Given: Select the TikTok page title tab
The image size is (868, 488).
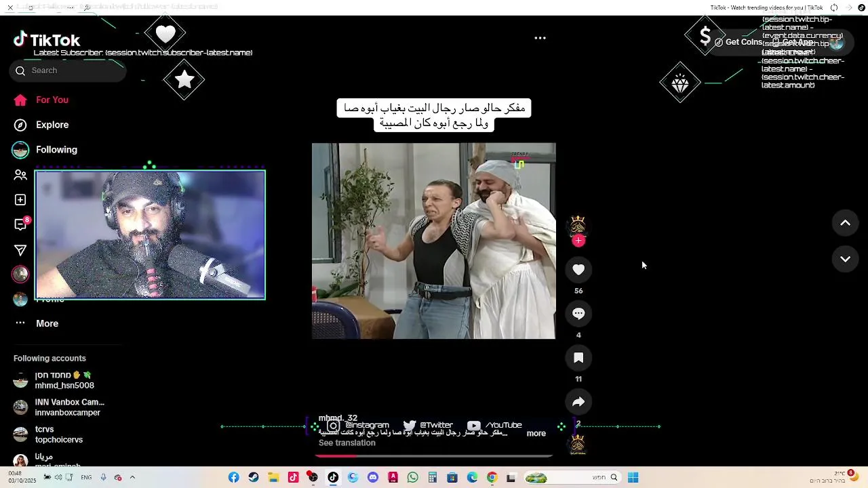Looking at the screenshot, I should (x=766, y=7).
